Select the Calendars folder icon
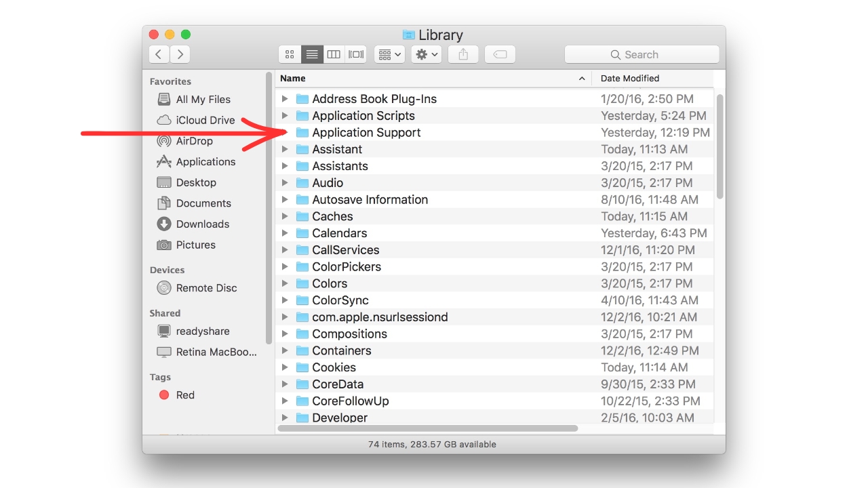868x488 pixels. [302, 233]
